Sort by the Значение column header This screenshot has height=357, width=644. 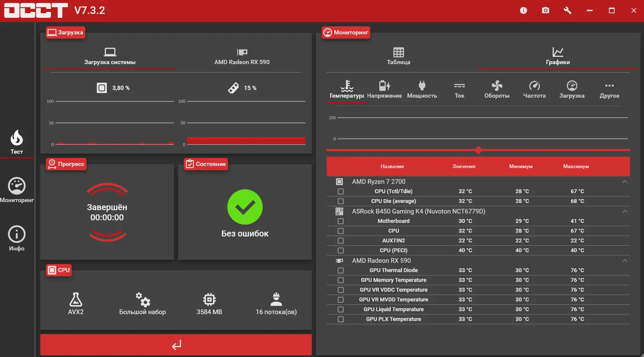(x=464, y=166)
